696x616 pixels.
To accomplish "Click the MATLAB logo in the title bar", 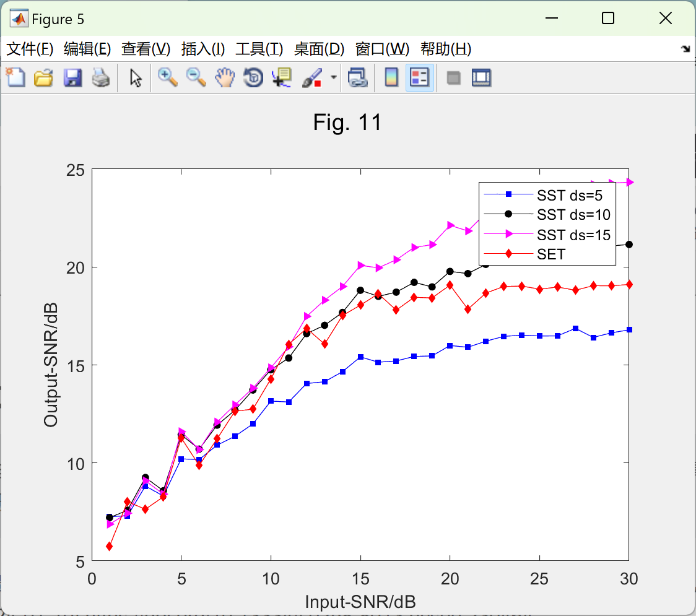I will (19, 19).
